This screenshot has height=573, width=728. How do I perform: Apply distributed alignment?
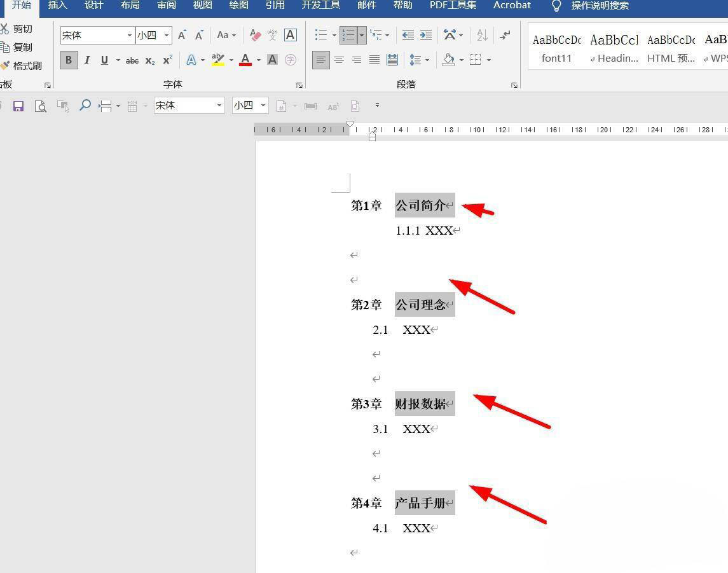tap(392, 60)
